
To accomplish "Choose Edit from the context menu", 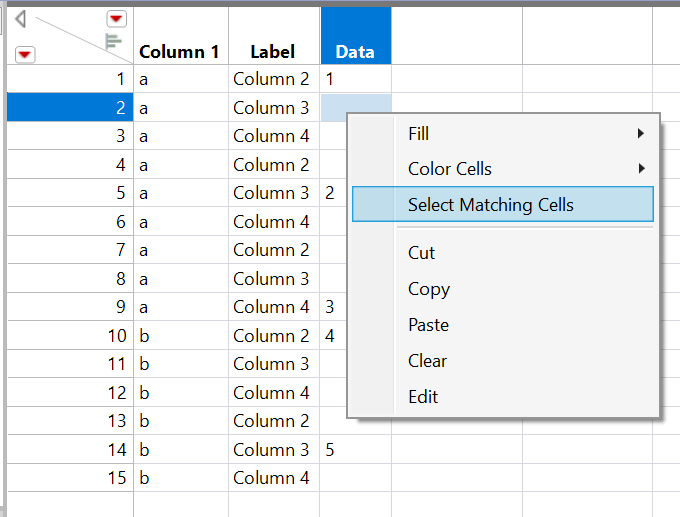I will click(x=423, y=397).
